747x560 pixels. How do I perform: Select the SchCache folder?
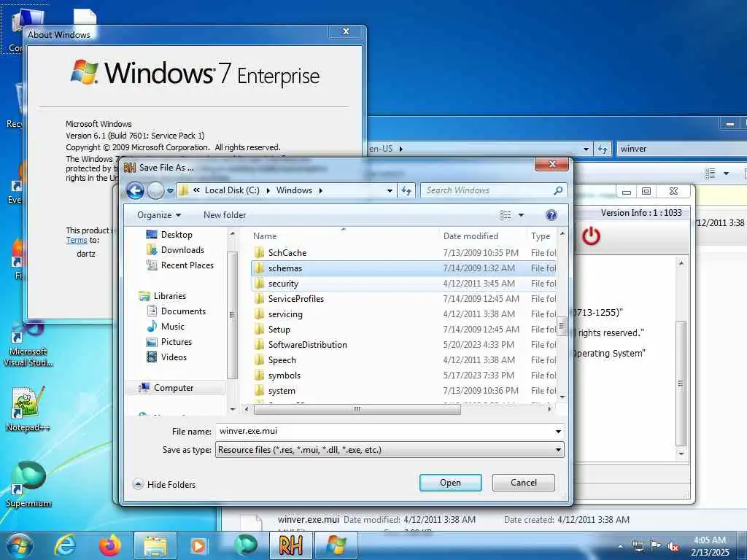coord(403,253)
